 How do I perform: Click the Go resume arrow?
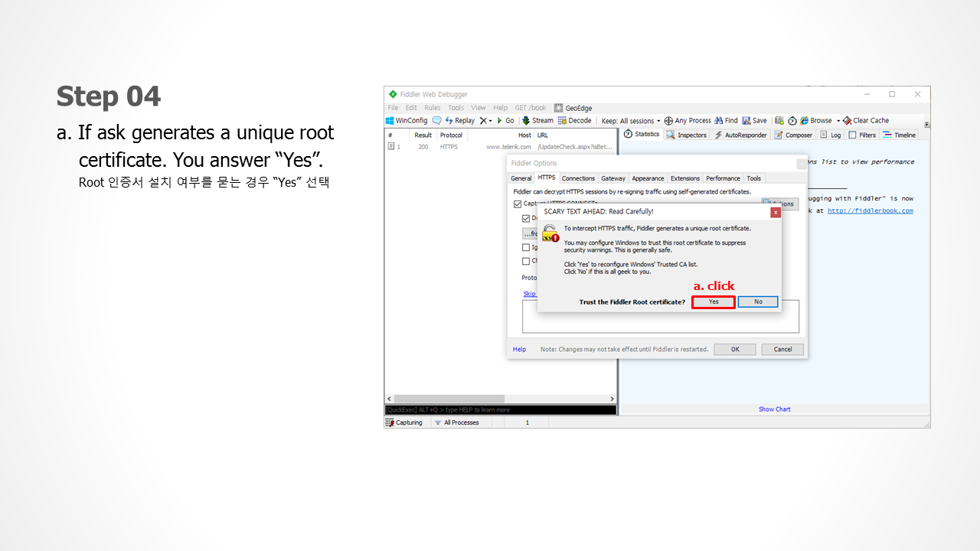500,121
